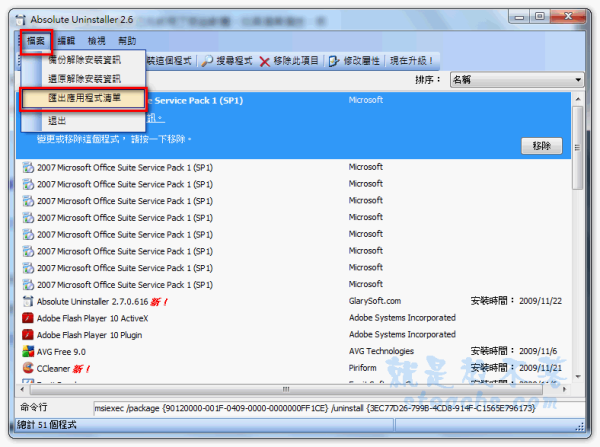Screen dimensions: 600x447
Task: Open the 排序 dropdown showing 名稱
Action: (x=517, y=80)
